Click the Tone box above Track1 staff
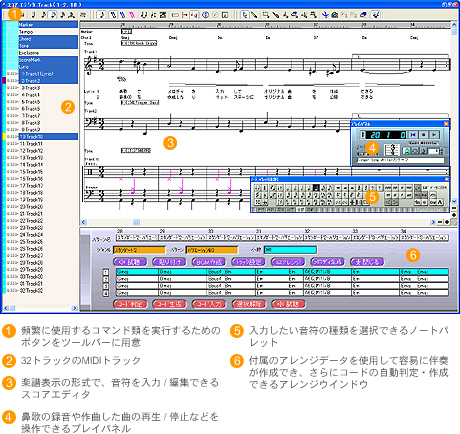Screen dimensions: 460x434 pos(139,43)
